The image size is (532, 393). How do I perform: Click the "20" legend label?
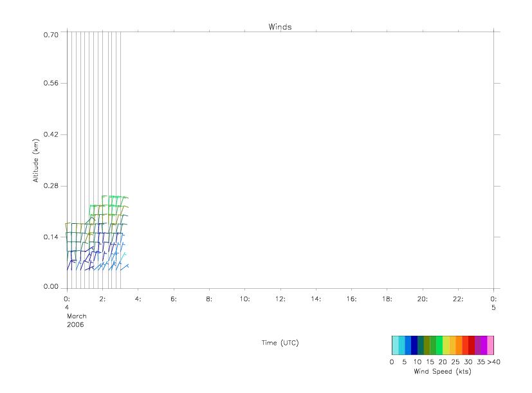tap(443, 361)
